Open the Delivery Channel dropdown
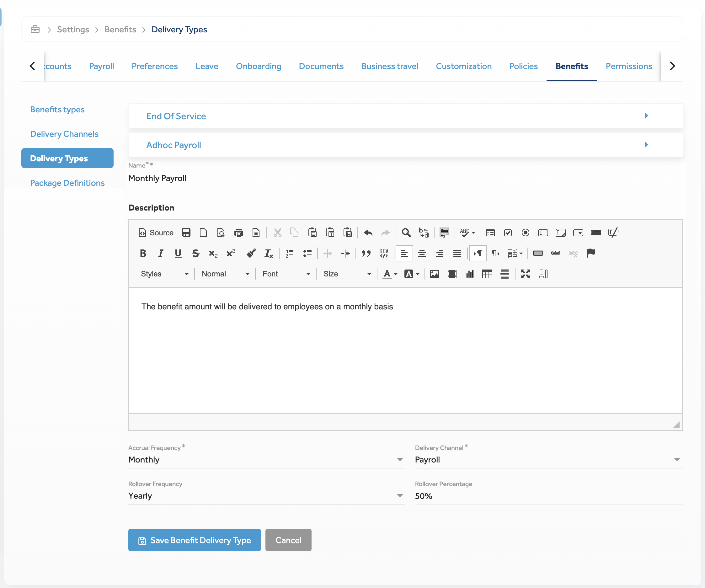 tap(548, 460)
